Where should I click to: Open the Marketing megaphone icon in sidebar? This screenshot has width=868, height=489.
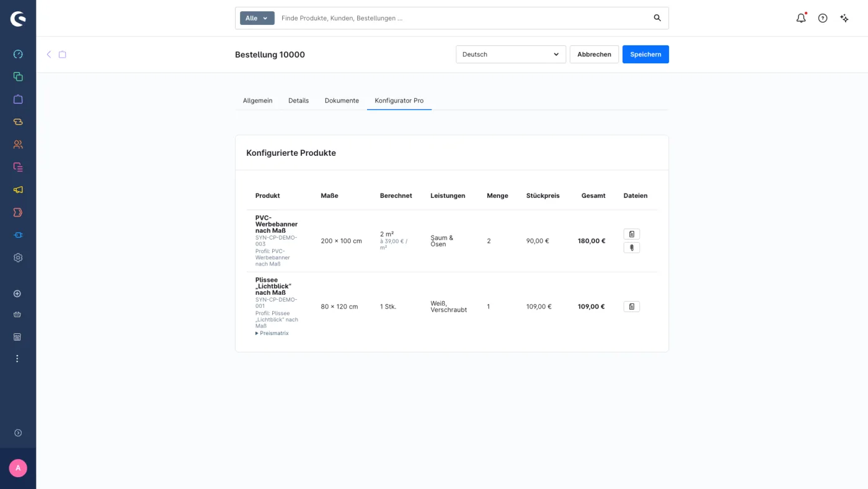click(x=18, y=190)
